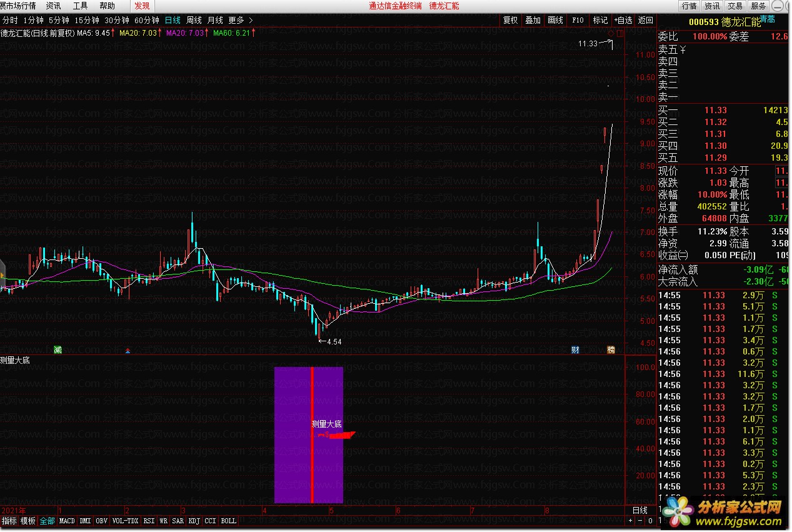
Task: Open the 工具 menu
Action: tap(80, 6)
